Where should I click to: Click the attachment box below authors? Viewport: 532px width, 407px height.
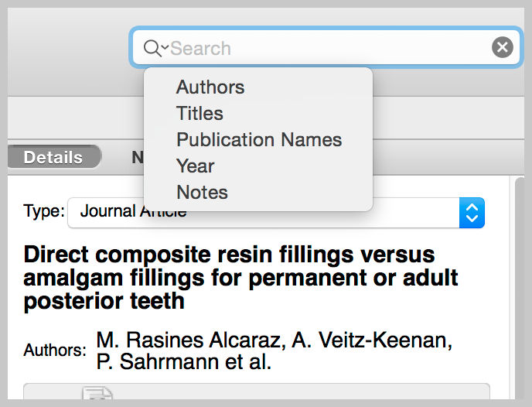pos(257,392)
